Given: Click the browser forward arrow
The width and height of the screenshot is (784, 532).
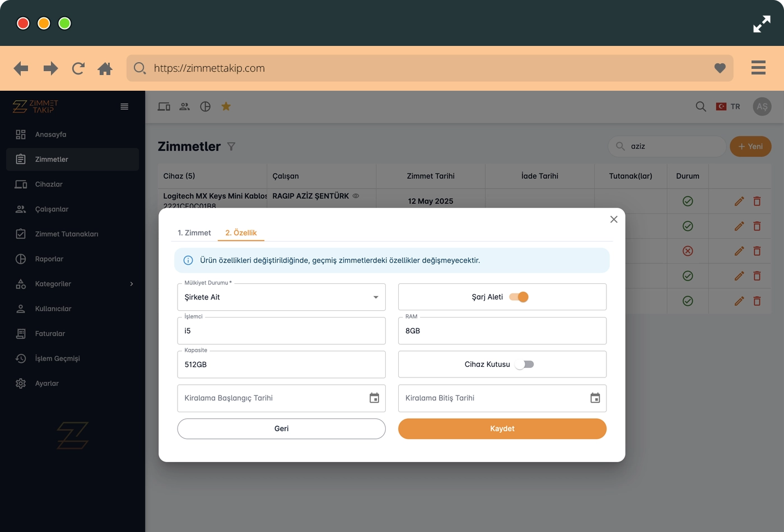Looking at the screenshot, I should tap(51, 68).
